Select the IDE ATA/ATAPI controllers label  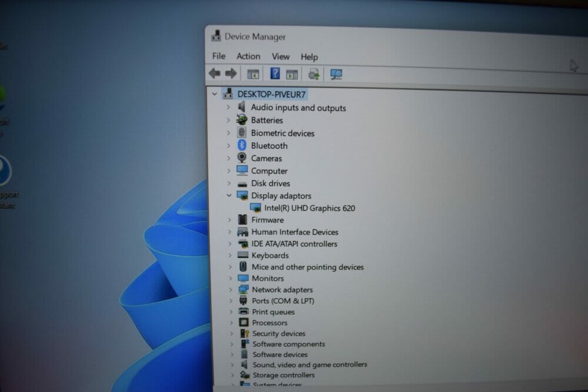[x=295, y=244]
